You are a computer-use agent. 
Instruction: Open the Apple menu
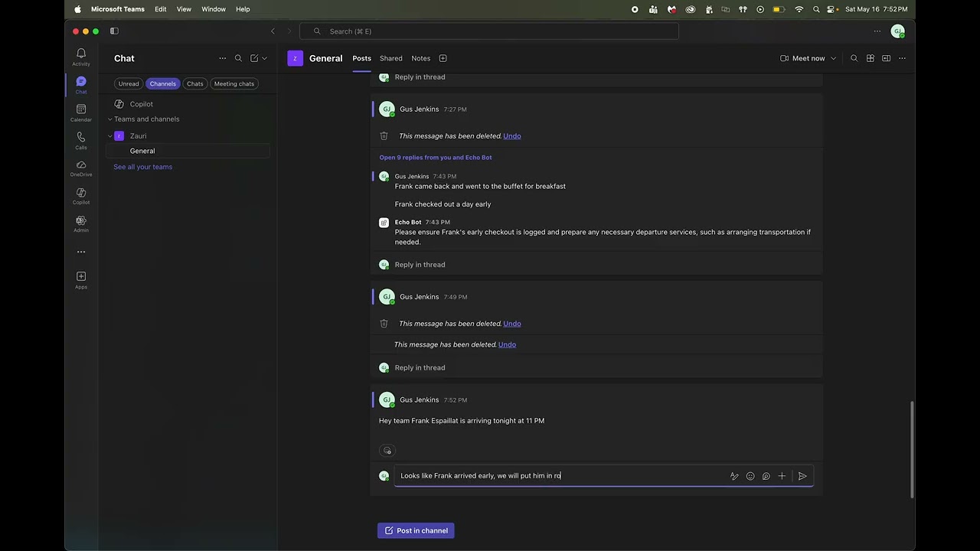(77, 9)
